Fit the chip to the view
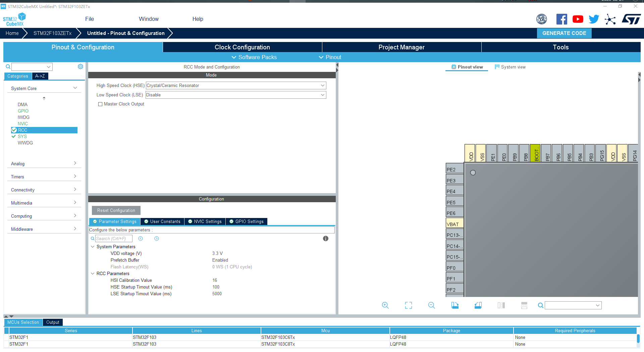Screen dimensions: 644x352 pyautogui.click(x=409, y=305)
